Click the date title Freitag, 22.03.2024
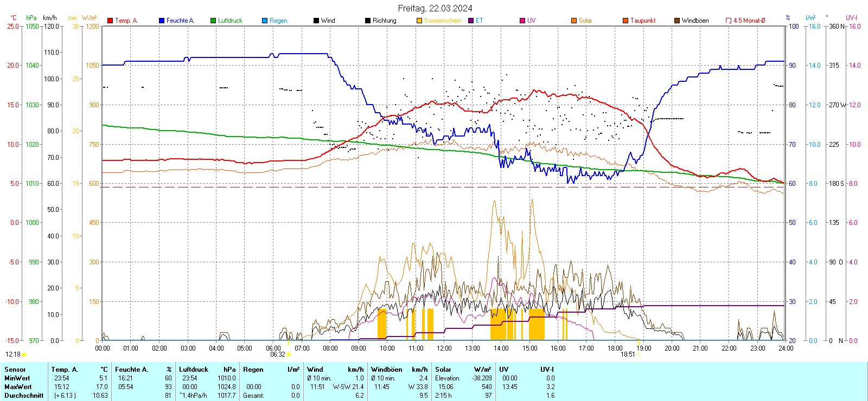 pyautogui.click(x=435, y=8)
